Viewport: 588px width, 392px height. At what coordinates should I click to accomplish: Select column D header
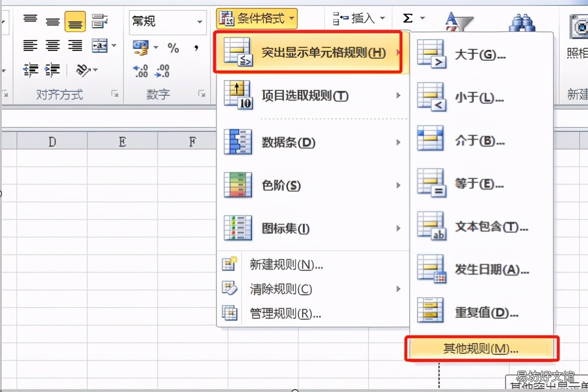(x=52, y=141)
